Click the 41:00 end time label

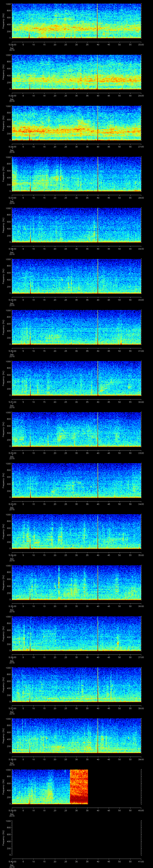pyautogui.click(x=141, y=861)
